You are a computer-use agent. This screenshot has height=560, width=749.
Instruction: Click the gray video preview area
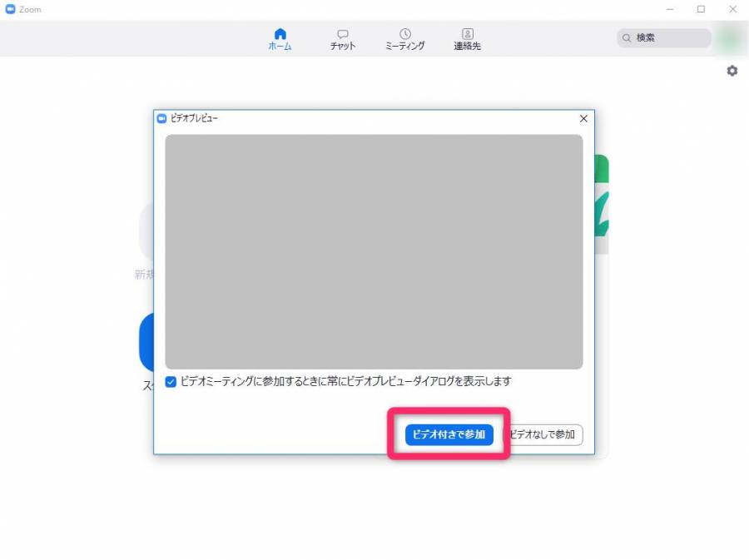click(x=374, y=251)
